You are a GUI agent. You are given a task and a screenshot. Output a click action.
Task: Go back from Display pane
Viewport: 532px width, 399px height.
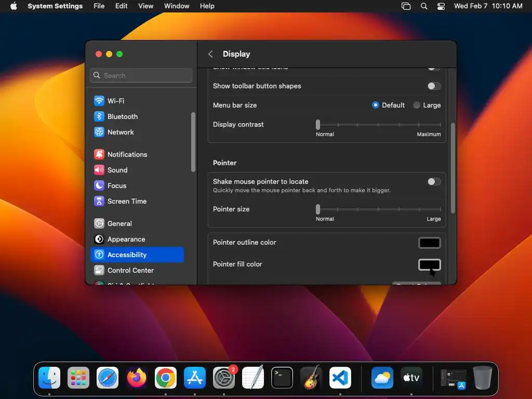(x=211, y=54)
